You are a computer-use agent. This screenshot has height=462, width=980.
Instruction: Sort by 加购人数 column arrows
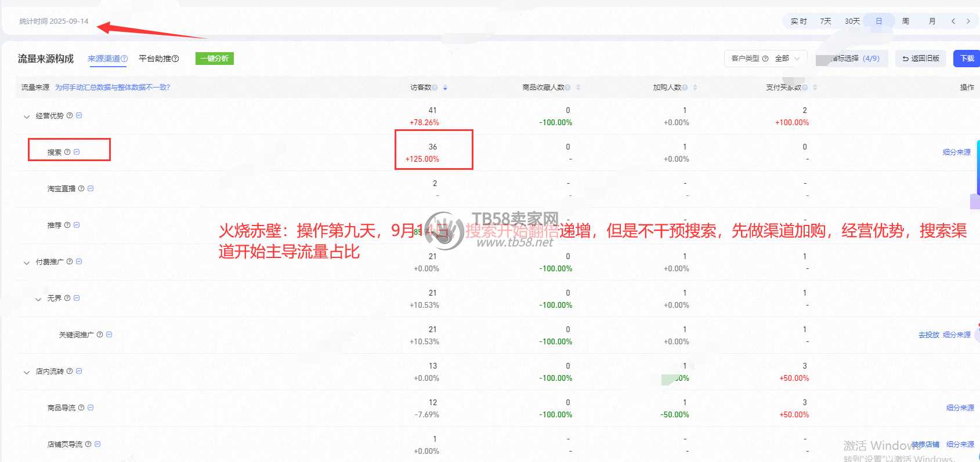coord(695,88)
